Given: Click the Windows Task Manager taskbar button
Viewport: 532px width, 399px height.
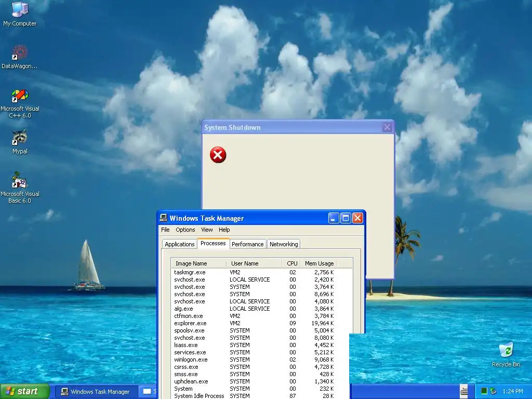Looking at the screenshot, I should [x=96, y=392].
